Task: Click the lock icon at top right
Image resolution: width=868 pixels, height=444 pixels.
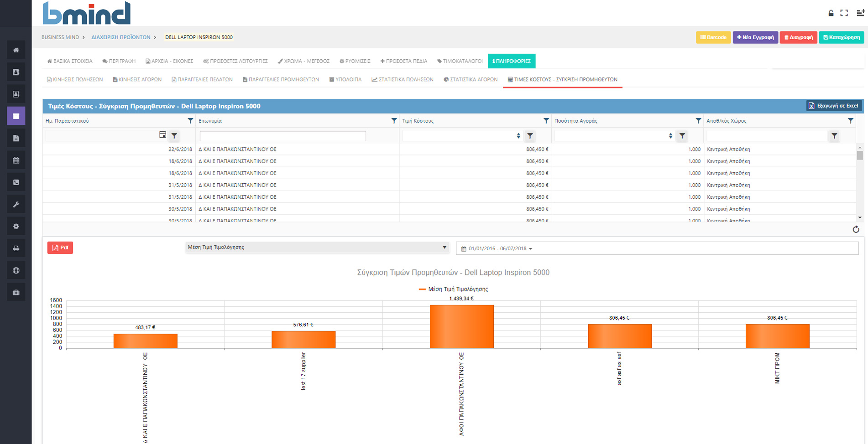Action: point(831,13)
